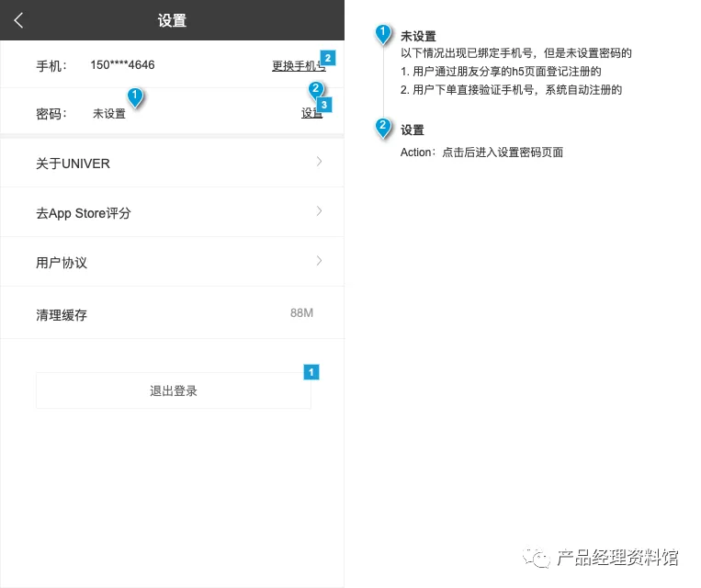Click the Action: 点击后进入设置密码页面 text
Viewport: 701px width, 588px height.
(481, 153)
